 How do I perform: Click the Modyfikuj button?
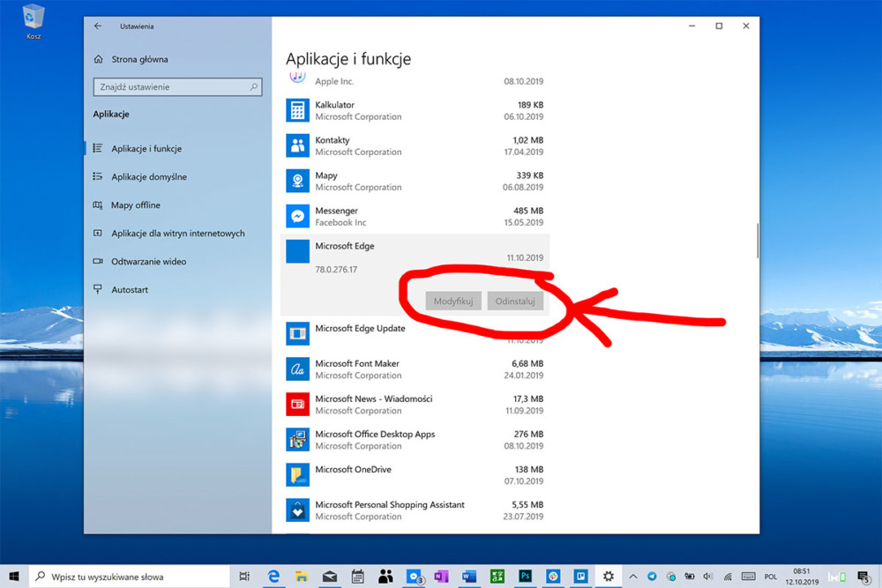(453, 301)
